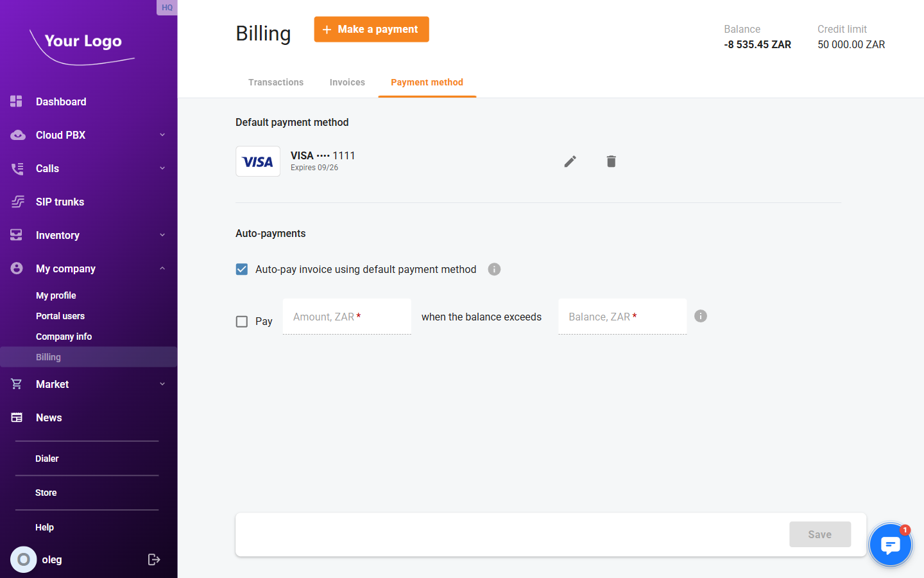
Task: Open the support chat bubble
Action: [891, 544]
